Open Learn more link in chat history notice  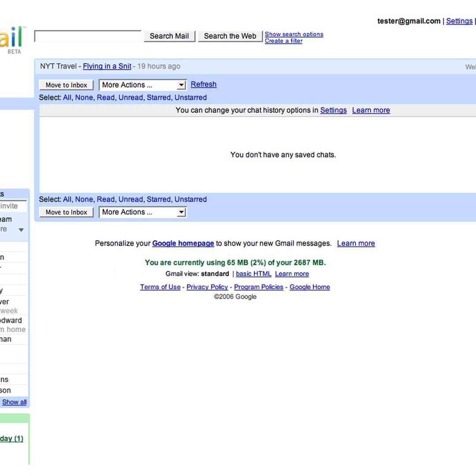tap(371, 110)
